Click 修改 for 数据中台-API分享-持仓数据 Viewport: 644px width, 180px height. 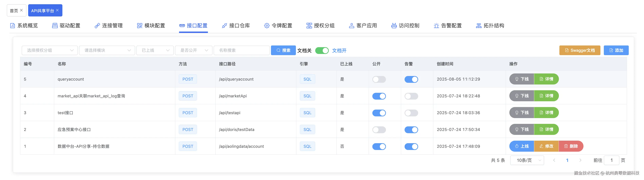547,146
